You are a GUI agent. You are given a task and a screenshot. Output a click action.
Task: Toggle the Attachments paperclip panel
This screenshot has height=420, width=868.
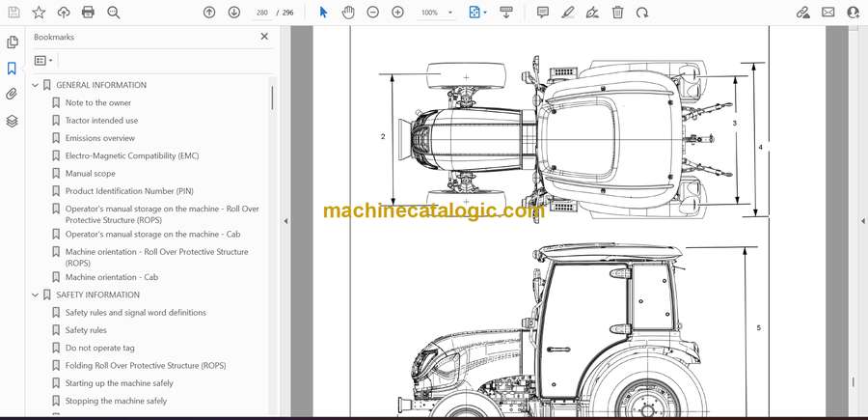[12, 95]
